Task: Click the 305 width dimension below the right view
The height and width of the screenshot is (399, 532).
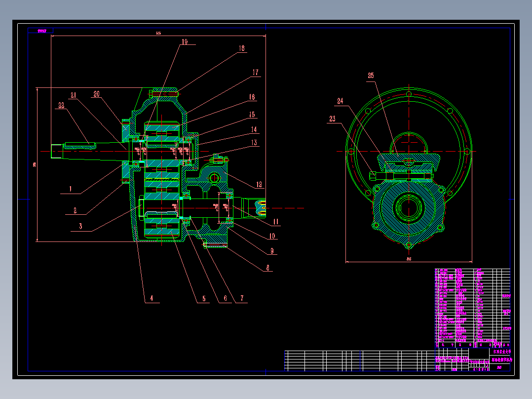Action: pyautogui.click(x=409, y=259)
